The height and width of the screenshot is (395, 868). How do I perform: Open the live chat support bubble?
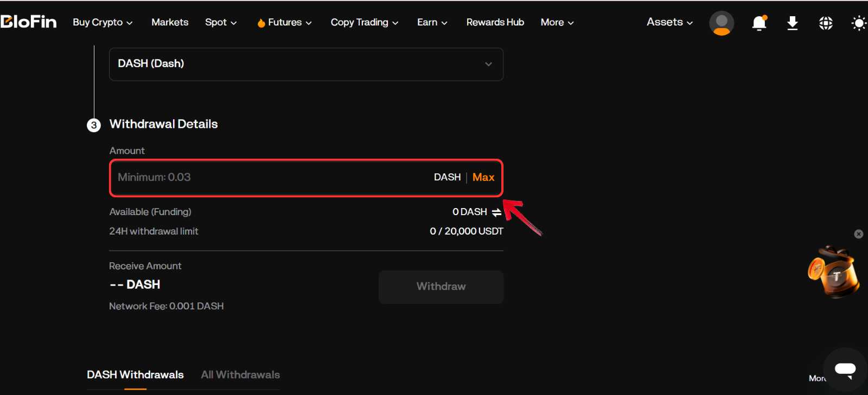point(845,370)
